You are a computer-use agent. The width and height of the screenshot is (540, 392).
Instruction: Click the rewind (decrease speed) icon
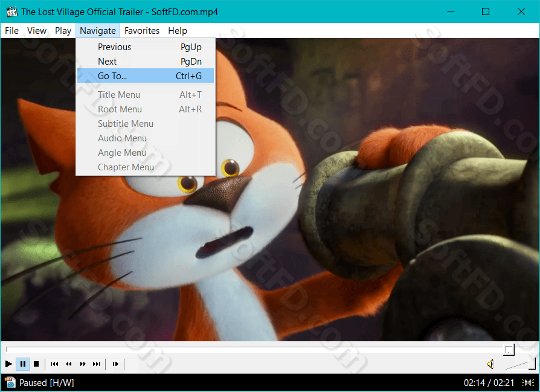(68, 364)
